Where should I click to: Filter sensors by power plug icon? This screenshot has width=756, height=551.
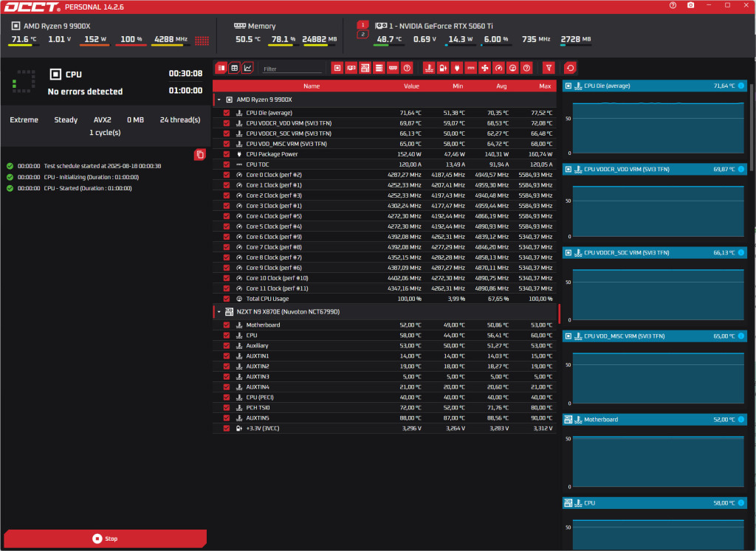click(x=456, y=68)
